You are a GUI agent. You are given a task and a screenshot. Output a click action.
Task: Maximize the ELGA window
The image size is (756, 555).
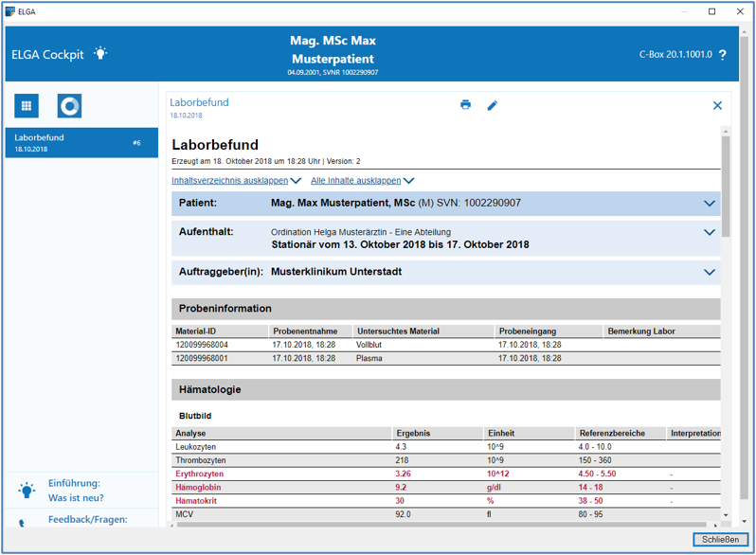[x=711, y=11]
